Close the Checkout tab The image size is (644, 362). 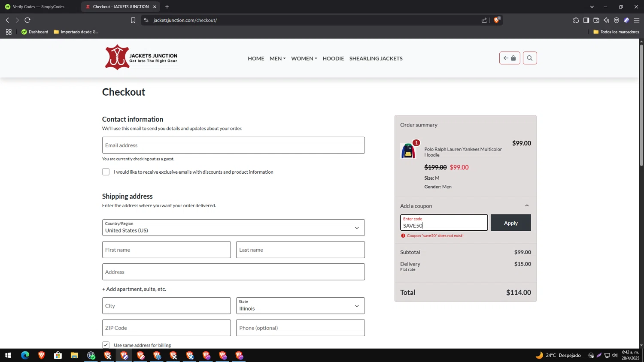(x=155, y=7)
